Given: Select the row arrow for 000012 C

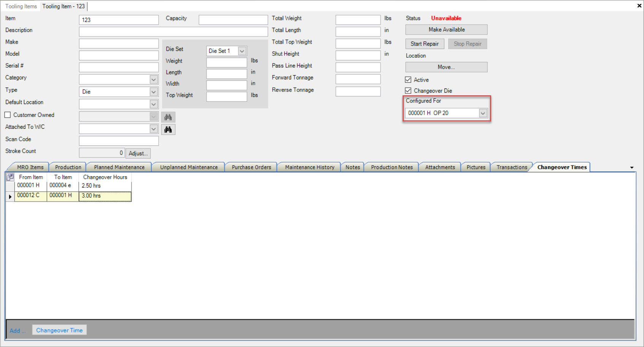Looking at the screenshot, I should tap(10, 196).
